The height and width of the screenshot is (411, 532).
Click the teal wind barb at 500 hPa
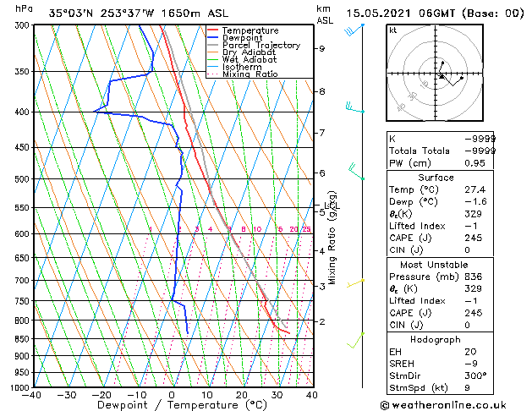[x=357, y=171]
